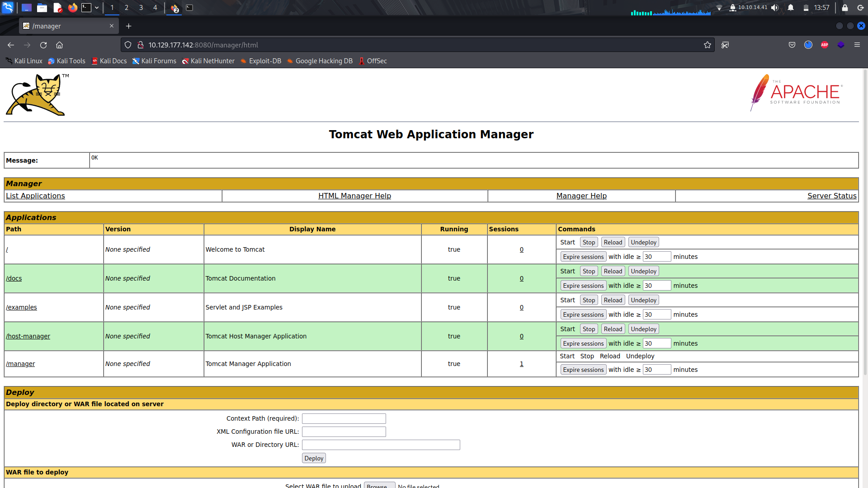Screen dimensions: 868x488
Task: Click the Apache Software Foundation logo
Action: coord(796,94)
